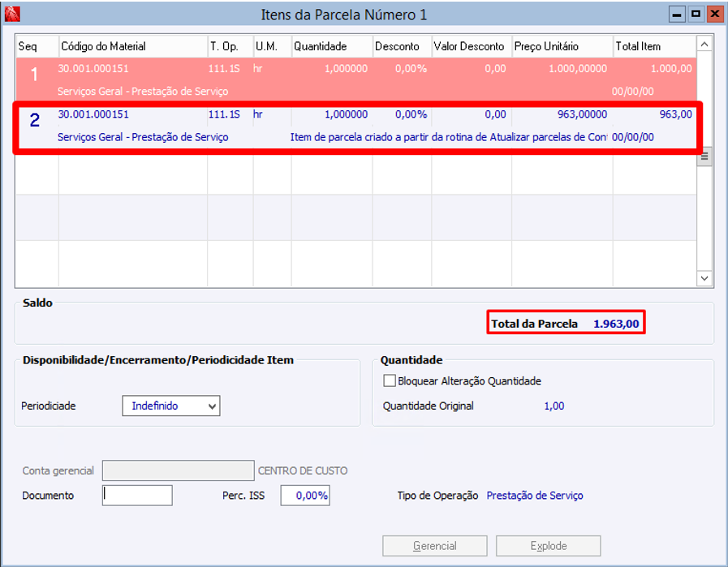
Task: Click the grid scroll up arrow
Action: point(704,44)
